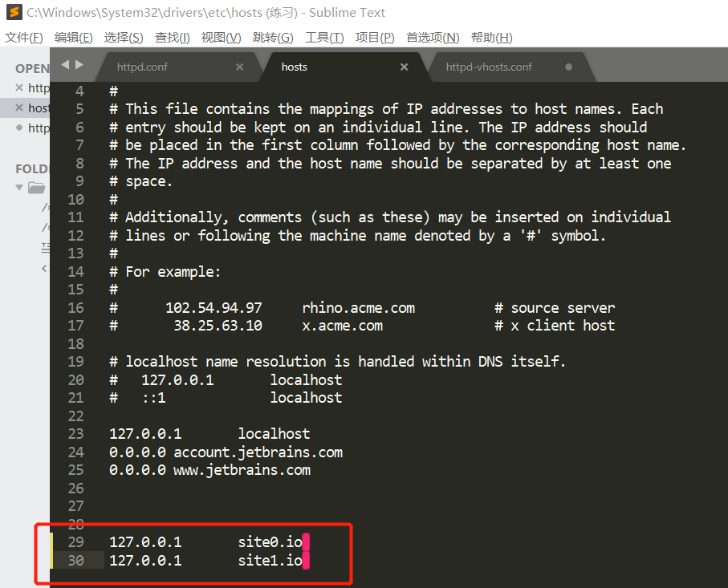
Task: Click on text site0.io
Action: tap(270, 541)
